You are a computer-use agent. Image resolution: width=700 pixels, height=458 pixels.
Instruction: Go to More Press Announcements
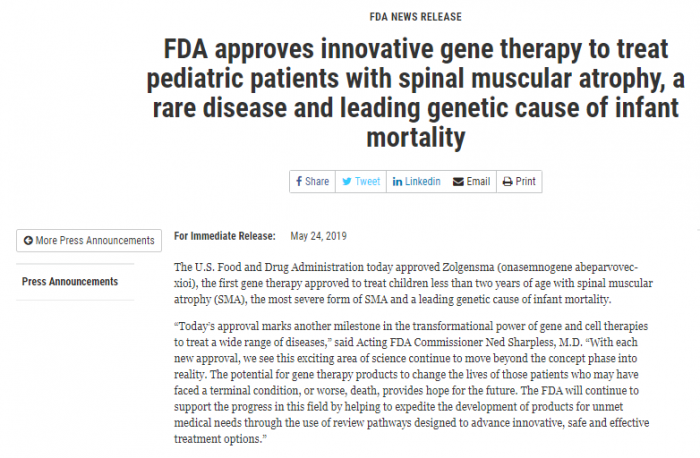(x=89, y=241)
